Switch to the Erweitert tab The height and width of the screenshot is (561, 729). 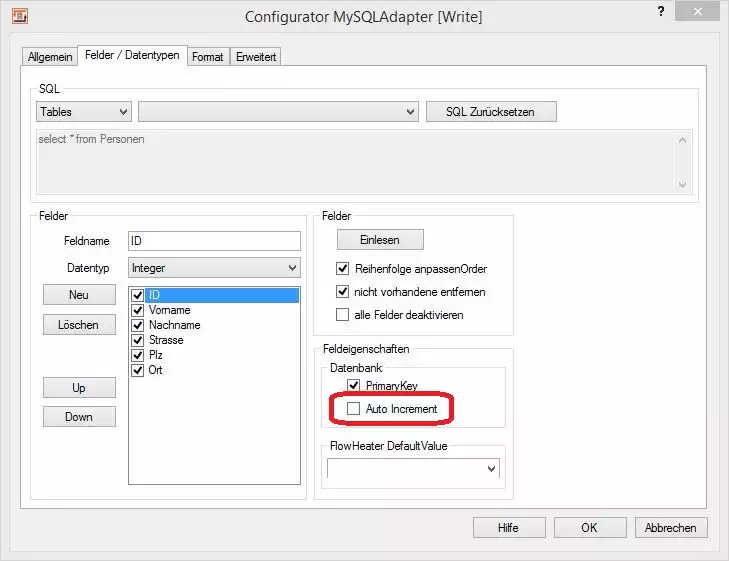256,57
